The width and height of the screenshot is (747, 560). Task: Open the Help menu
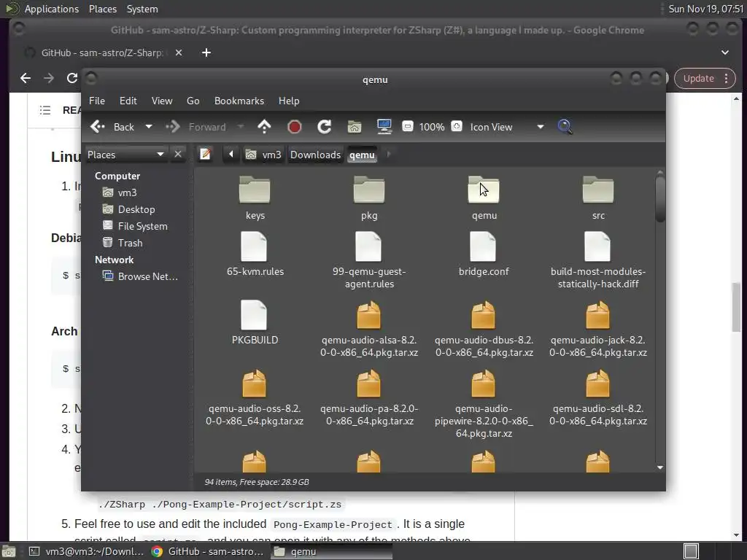click(x=289, y=101)
